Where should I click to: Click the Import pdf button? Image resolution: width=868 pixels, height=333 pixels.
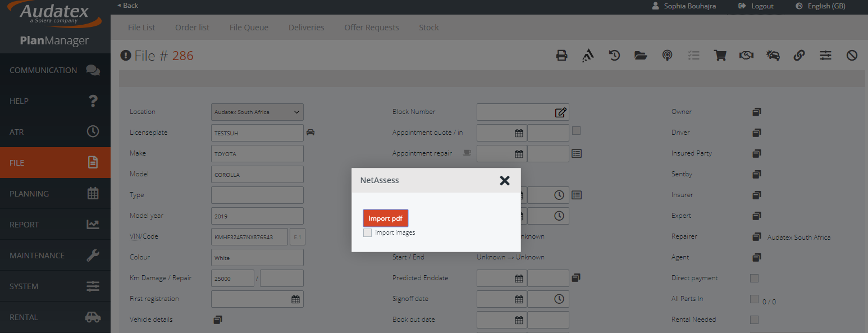(385, 218)
